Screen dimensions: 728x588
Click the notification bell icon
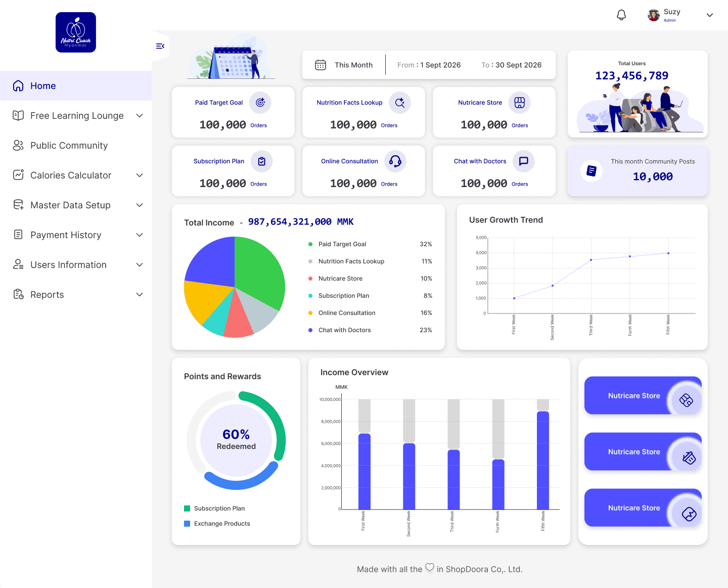pyautogui.click(x=621, y=15)
